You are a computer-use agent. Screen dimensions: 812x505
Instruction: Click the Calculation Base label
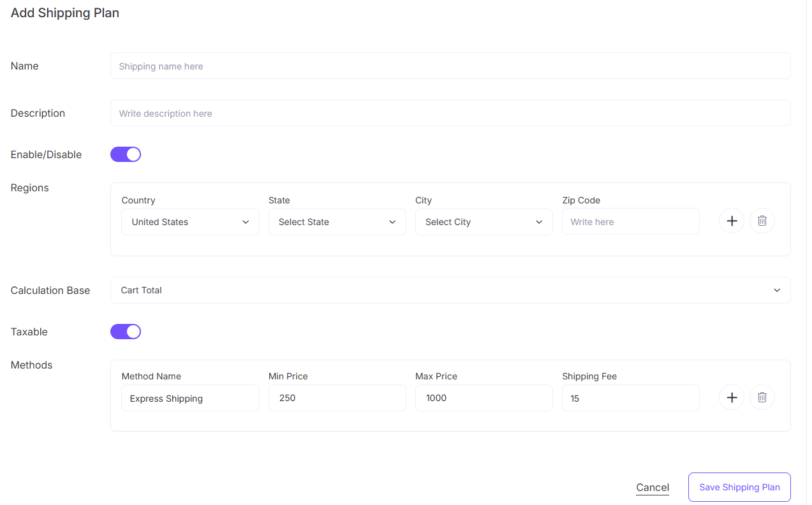tap(50, 290)
